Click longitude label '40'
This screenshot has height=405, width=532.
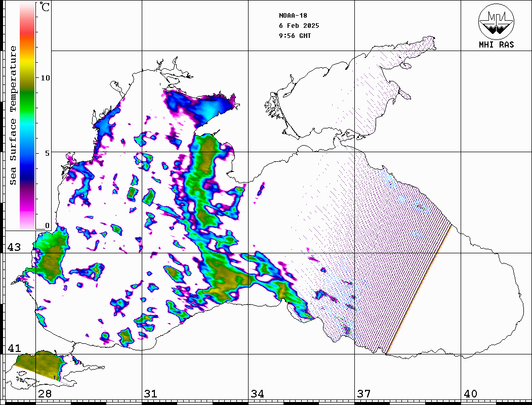pos(470,394)
